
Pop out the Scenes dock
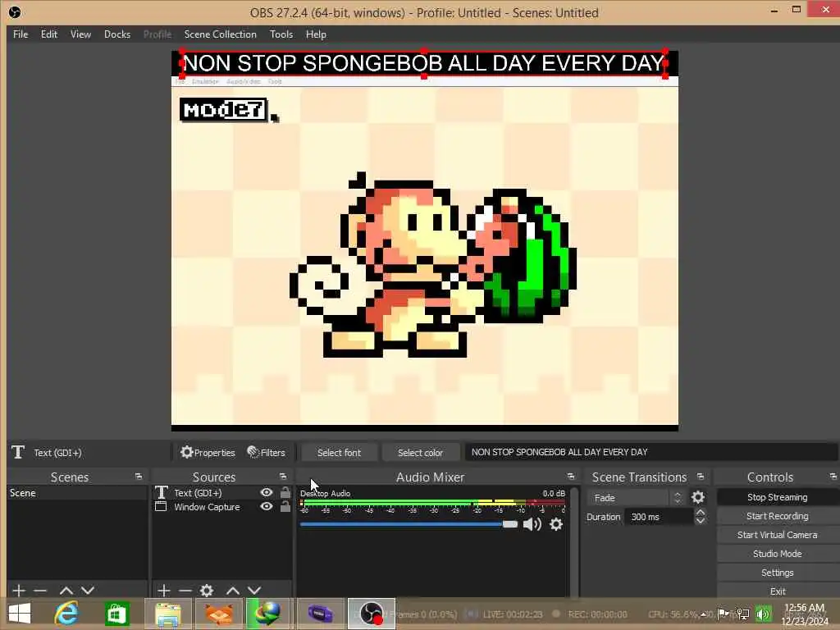click(x=139, y=477)
